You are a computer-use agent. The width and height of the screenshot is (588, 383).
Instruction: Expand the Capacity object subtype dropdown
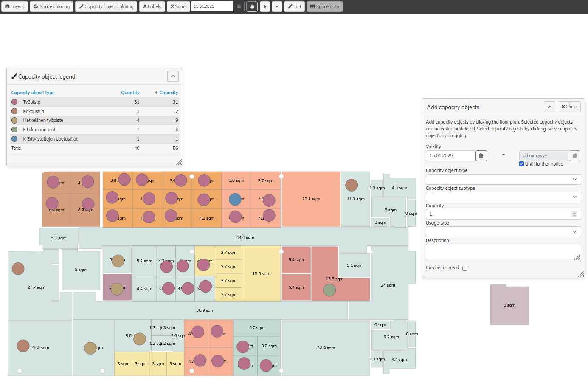pos(503,197)
